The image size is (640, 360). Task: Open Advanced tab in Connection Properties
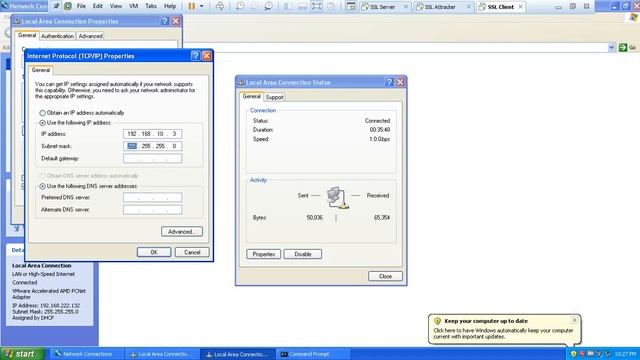point(90,36)
